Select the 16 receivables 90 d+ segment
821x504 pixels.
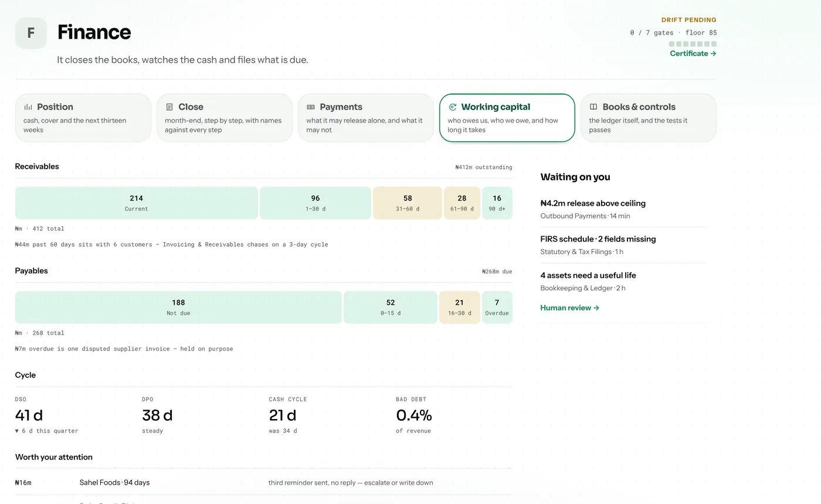(x=497, y=203)
